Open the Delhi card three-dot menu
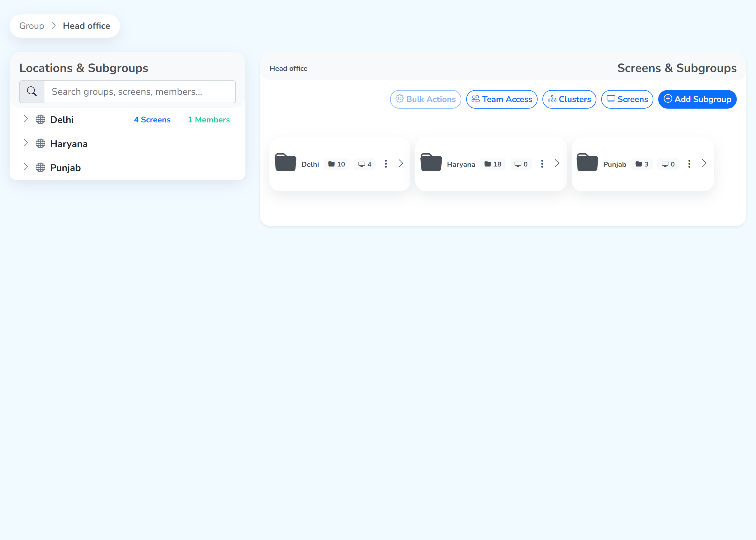The width and height of the screenshot is (756, 540). click(x=385, y=163)
